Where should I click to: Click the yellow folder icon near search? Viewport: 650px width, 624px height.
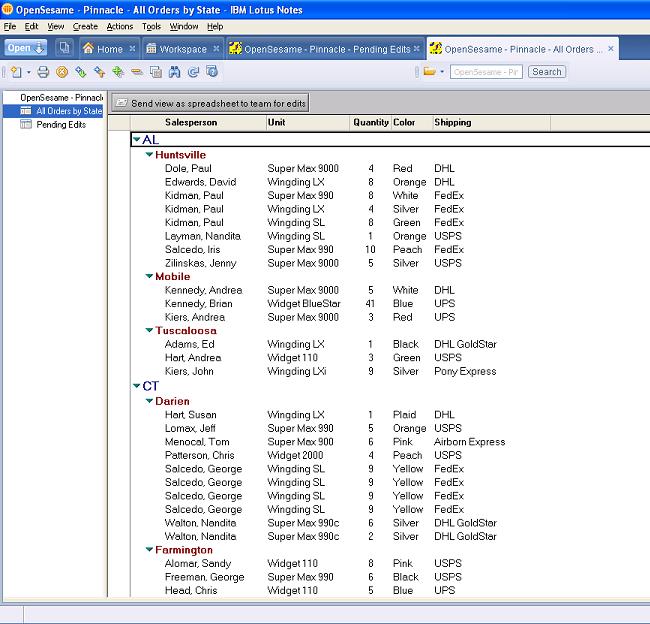coord(429,72)
